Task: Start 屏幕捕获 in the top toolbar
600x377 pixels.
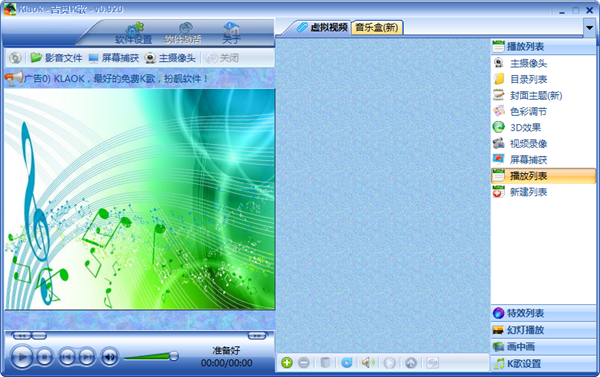Action: coord(114,58)
